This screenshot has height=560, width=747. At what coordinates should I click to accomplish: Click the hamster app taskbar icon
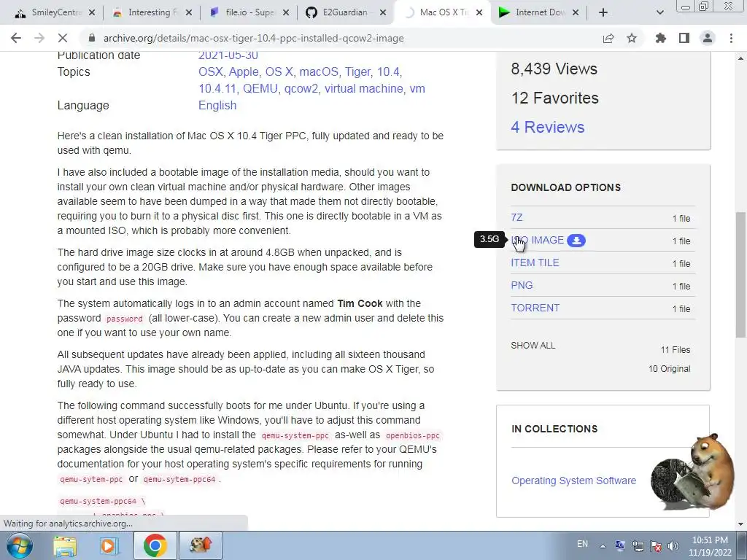coord(200,545)
